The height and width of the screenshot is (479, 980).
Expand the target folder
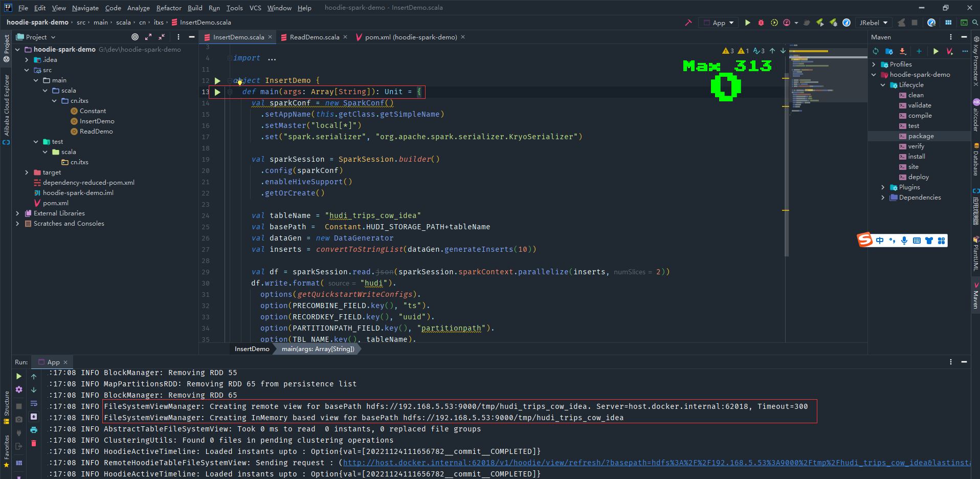(27, 172)
